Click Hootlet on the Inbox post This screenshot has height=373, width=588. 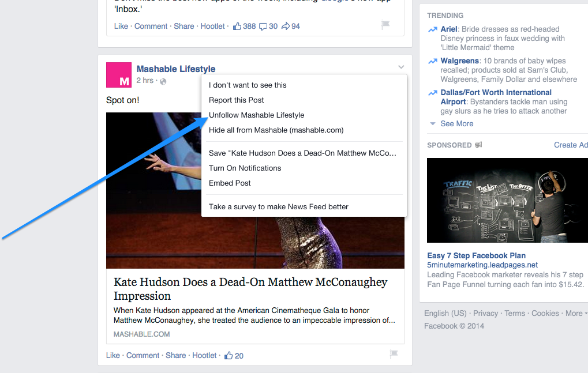(212, 26)
